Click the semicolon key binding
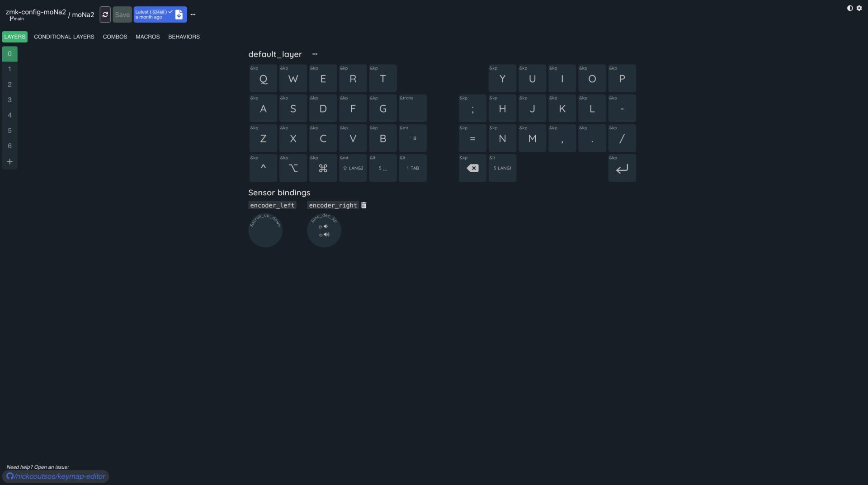The image size is (868, 485). [472, 108]
